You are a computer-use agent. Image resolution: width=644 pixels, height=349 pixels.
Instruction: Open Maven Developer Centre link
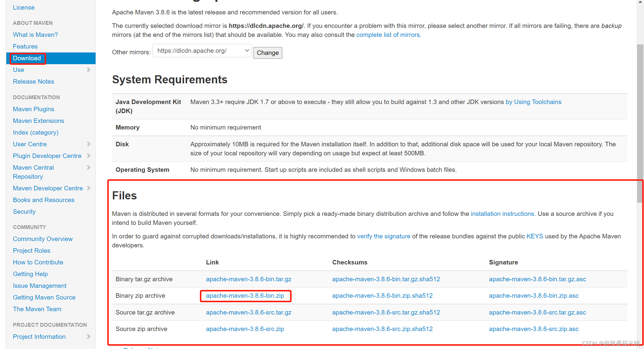[48, 188]
